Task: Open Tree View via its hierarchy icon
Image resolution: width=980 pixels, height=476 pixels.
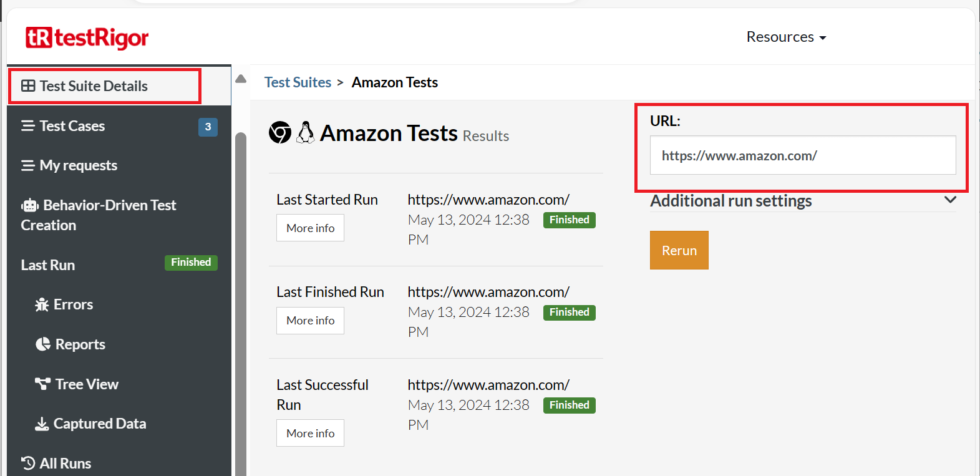Action: click(42, 384)
